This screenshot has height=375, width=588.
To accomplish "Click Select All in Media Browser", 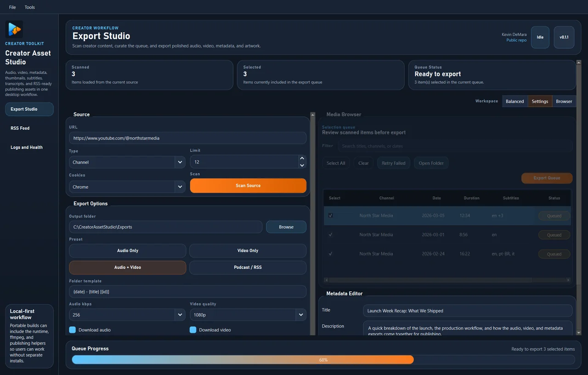I will [336, 163].
